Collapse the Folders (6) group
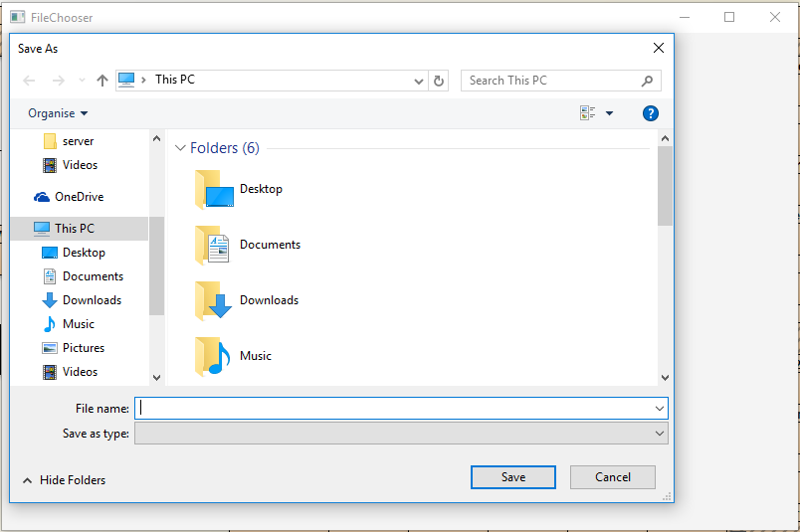Viewport: 800px width, 532px height. (x=180, y=148)
